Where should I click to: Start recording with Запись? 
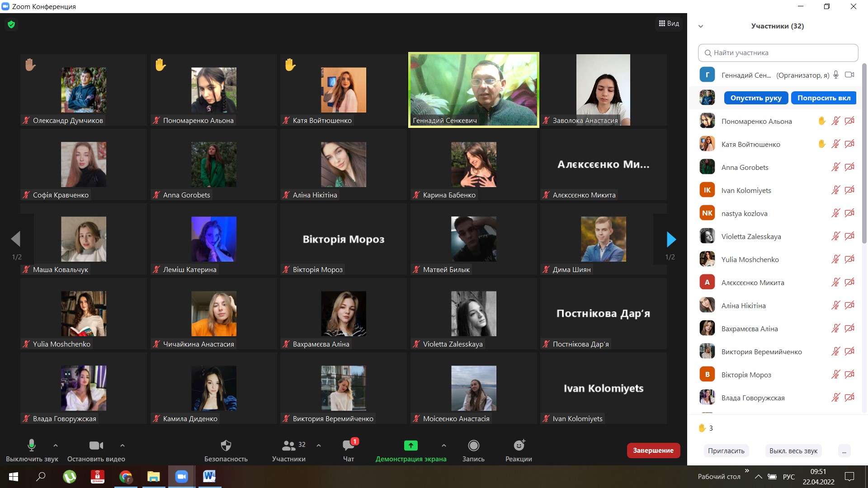click(473, 450)
